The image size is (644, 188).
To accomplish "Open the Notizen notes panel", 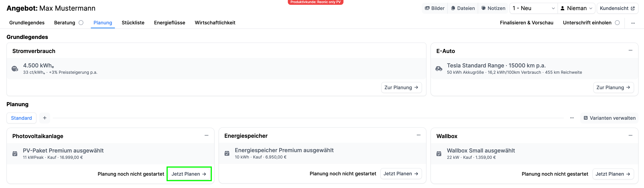I will click(x=493, y=8).
